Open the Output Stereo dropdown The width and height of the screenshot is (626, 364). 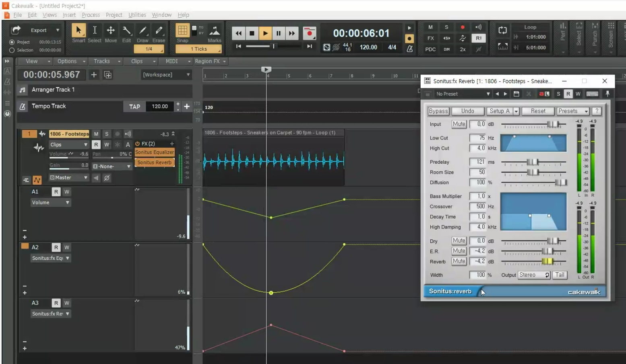tap(534, 275)
